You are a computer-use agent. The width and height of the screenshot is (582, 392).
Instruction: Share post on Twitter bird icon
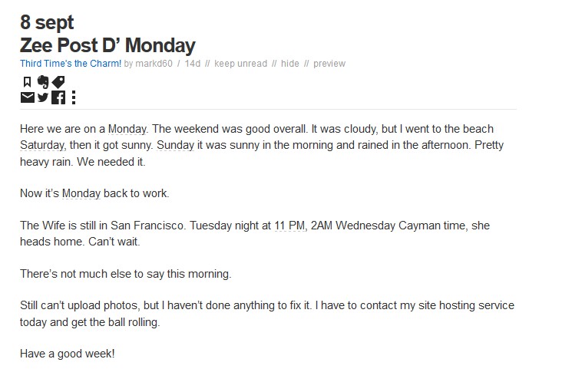pyautogui.click(x=43, y=97)
